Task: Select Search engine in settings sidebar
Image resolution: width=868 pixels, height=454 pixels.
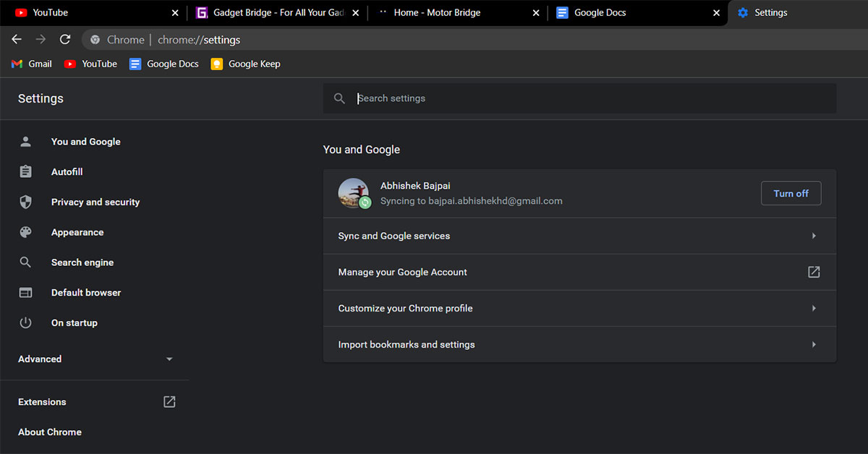Action: point(82,262)
